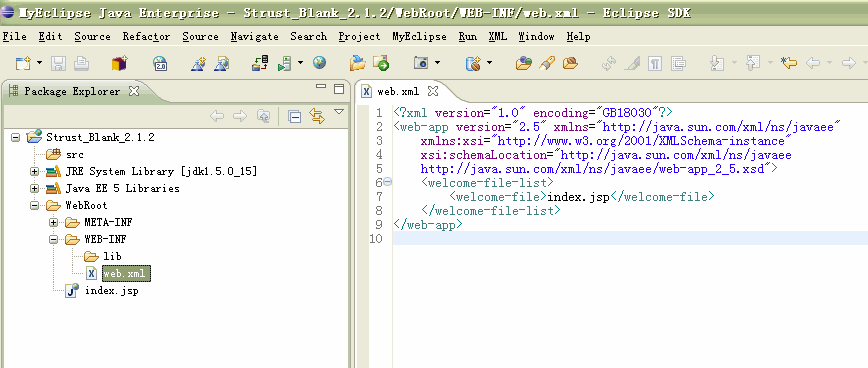
Task: Collapse the Strust_Blank_2.1.2 project node
Action: point(16,137)
